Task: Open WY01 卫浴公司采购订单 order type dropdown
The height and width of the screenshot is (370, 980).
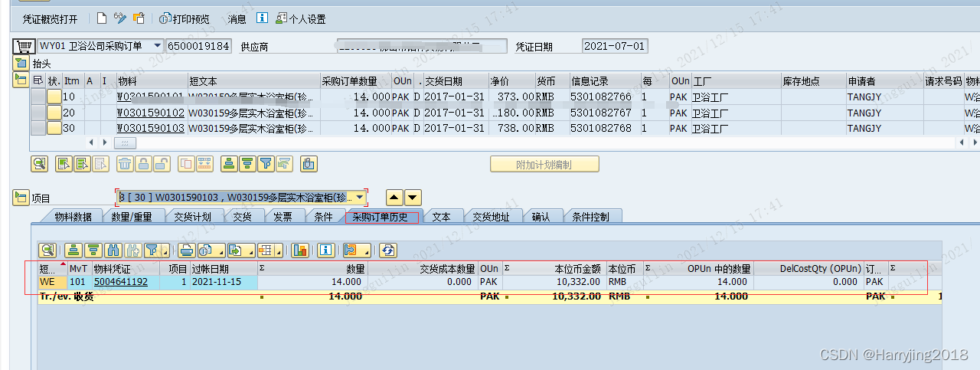Action: (158, 46)
